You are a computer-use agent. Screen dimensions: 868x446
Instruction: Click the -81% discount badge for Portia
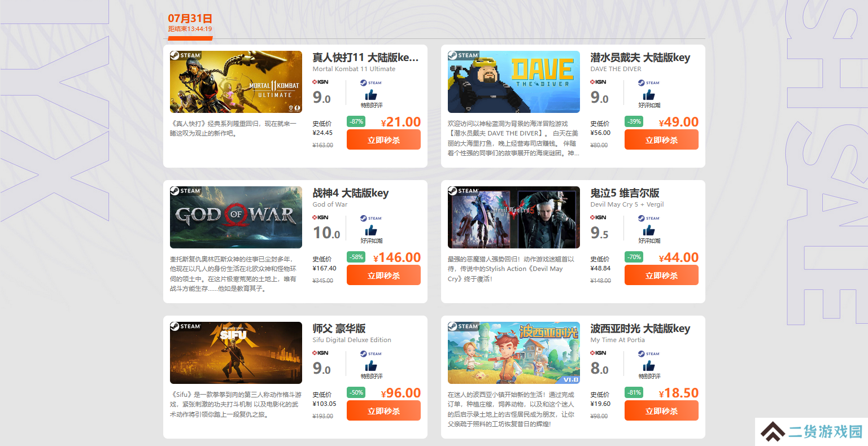634,392
